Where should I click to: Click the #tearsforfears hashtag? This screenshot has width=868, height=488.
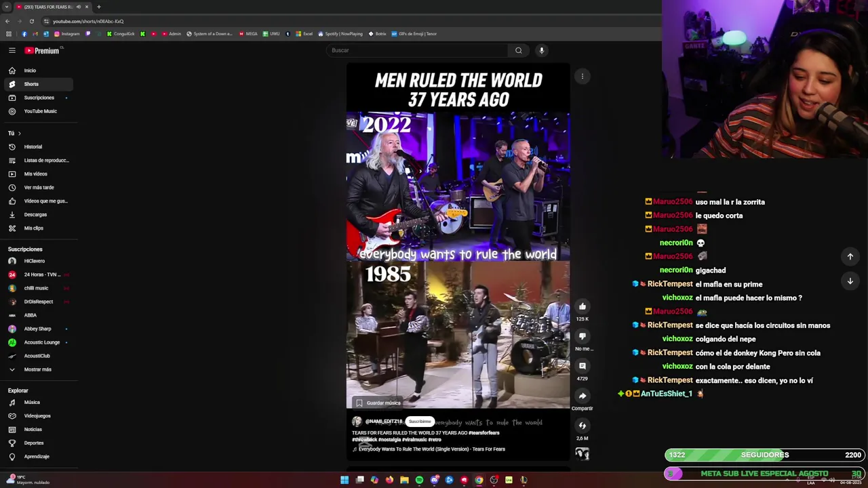pos(484,433)
